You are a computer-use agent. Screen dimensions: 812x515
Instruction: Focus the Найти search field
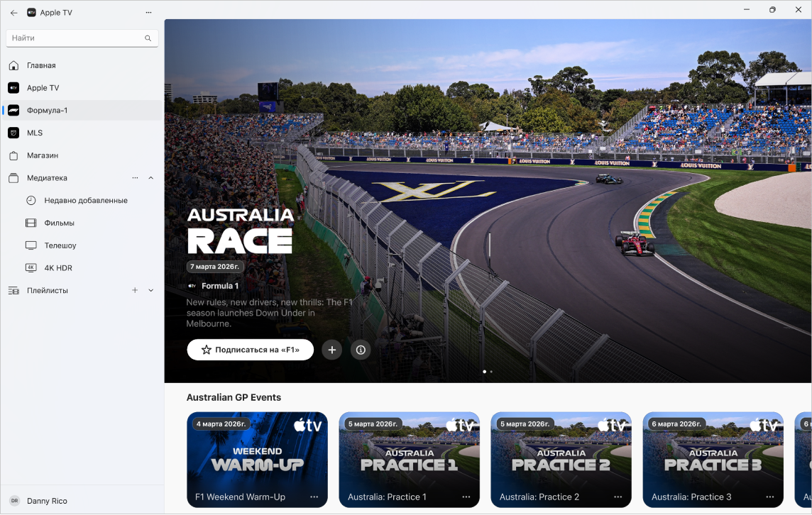point(82,38)
